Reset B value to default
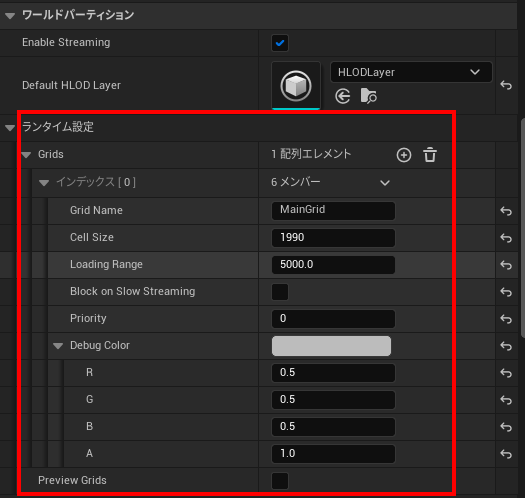The height and width of the screenshot is (498, 525). (x=506, y=427)
